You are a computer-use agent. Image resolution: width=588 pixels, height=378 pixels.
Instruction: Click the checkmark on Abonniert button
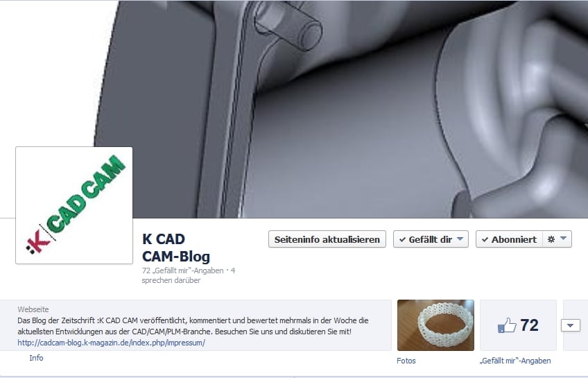tap(485, 239)
